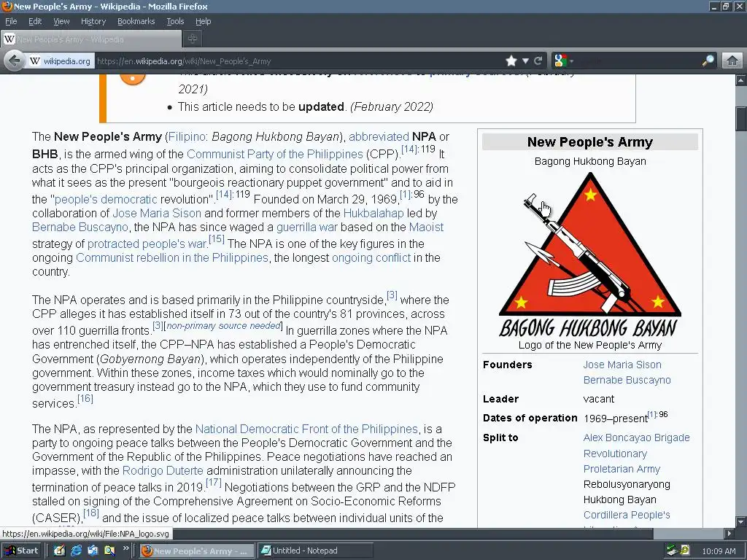Click vertical scrollbar up arrow

pyautogui.click(x=741, y=80)
